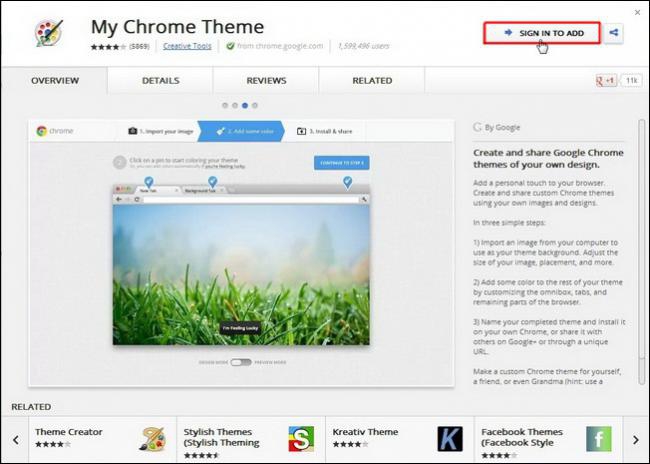Image resolution: width=650 pixels, height=464 pixels.
Task: Select the second screenshot carousel dot
Action: tap(235, 105)
